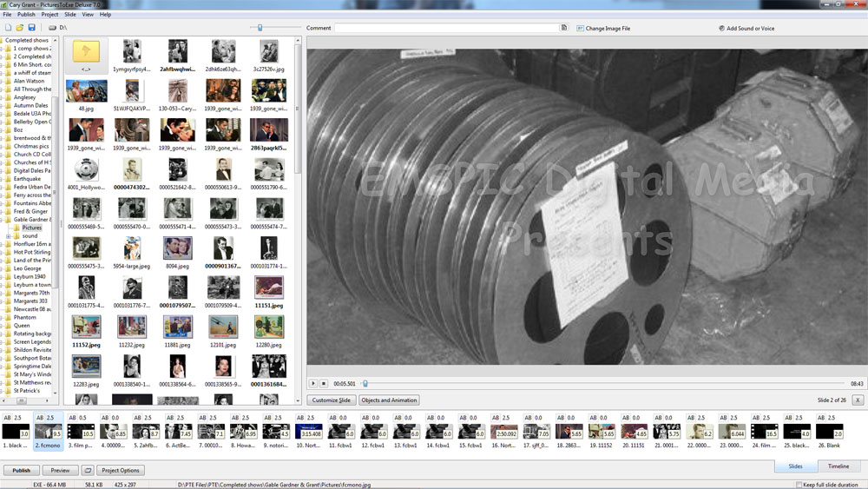Click the D:\ drive selector icon
Screen dimensions: 868x489
(52, 27)
